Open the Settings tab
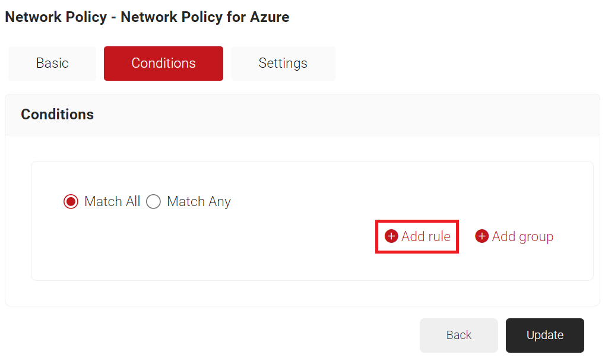Image resolution: width=605 pixels, height=364 pixels. [x=283, y=64]
